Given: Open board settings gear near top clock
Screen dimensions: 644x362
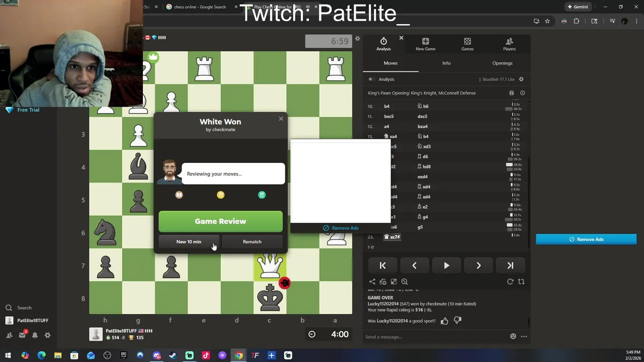Looking at the screenshot, I should point(358,39).
